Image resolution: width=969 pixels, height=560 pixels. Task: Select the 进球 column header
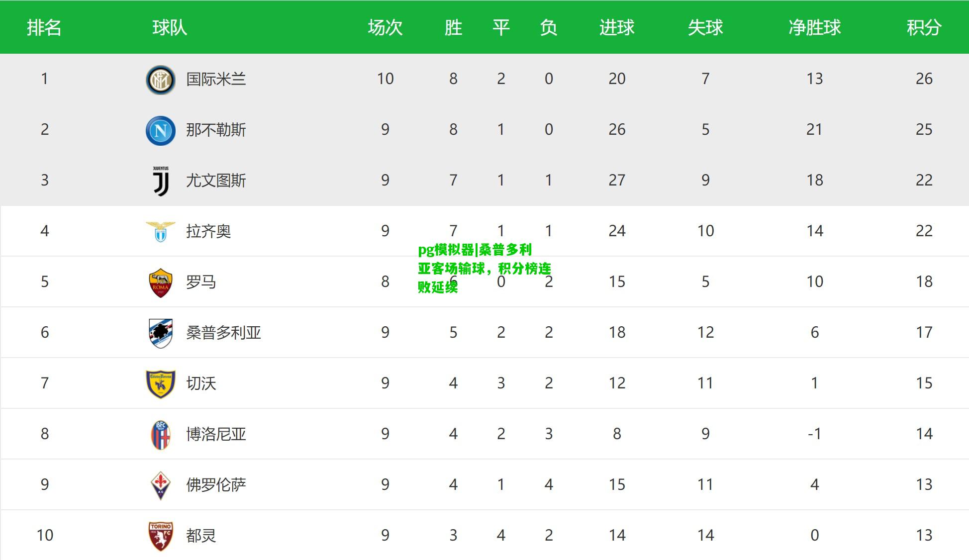(617, 27)
